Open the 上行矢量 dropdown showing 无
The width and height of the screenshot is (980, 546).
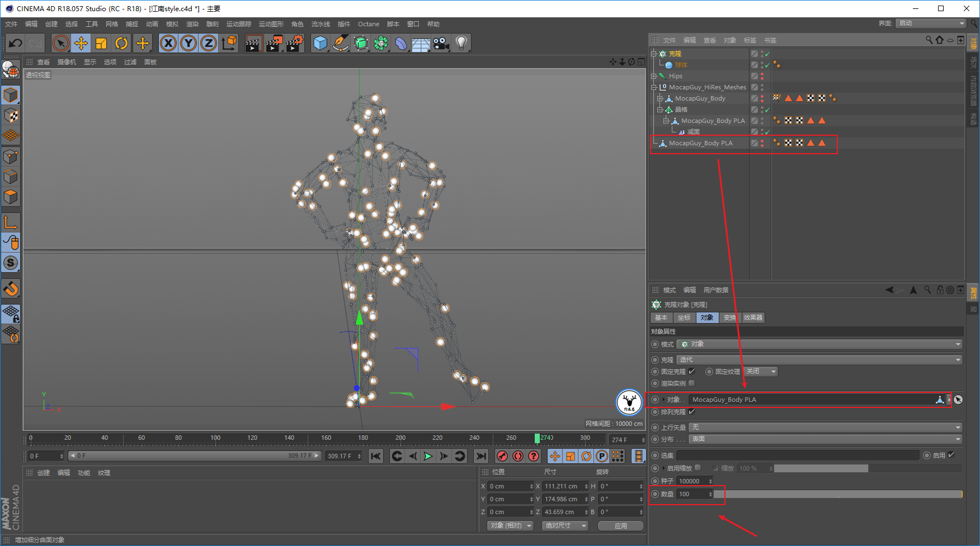826,427
